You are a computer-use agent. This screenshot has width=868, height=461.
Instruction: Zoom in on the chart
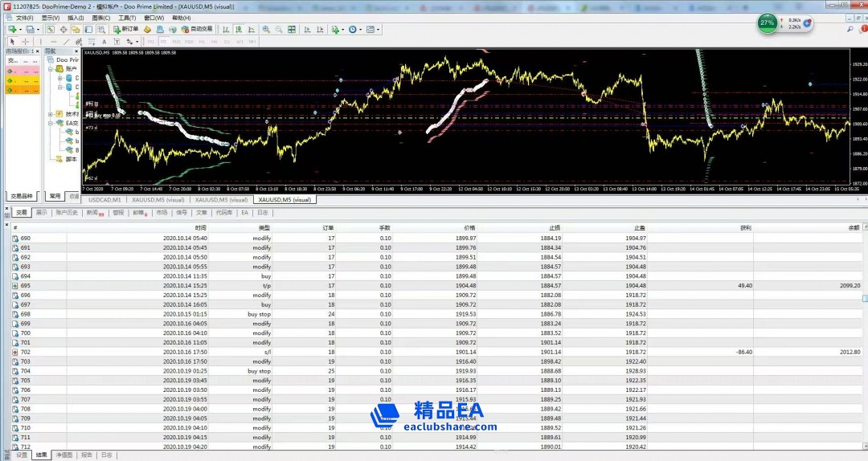(266, 29)
